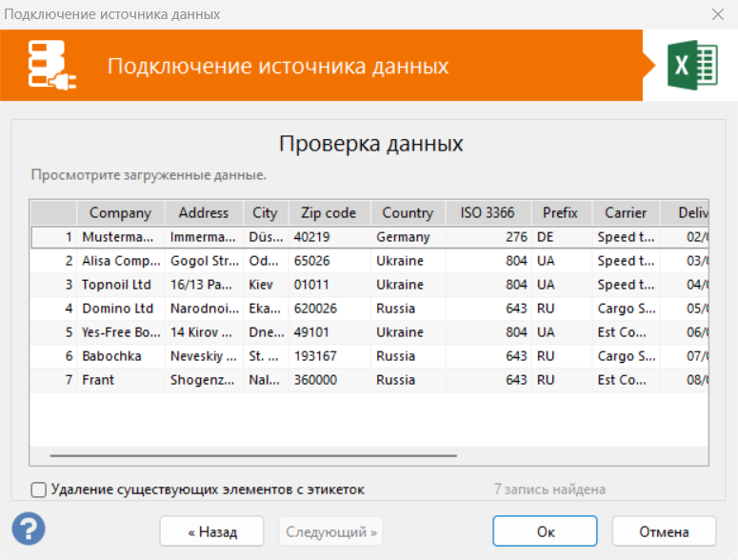
Task: Click the horizontal scrollbar under the table
Action: pyautogui.click(x=253, y=455)
